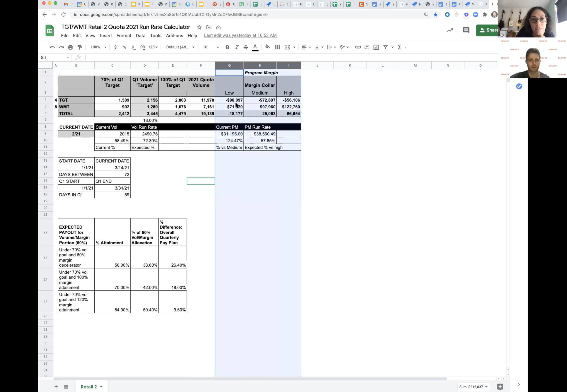Open the Format menu
Image resolution: width=567 pixels, height=392 pixels.
(124, 36)
